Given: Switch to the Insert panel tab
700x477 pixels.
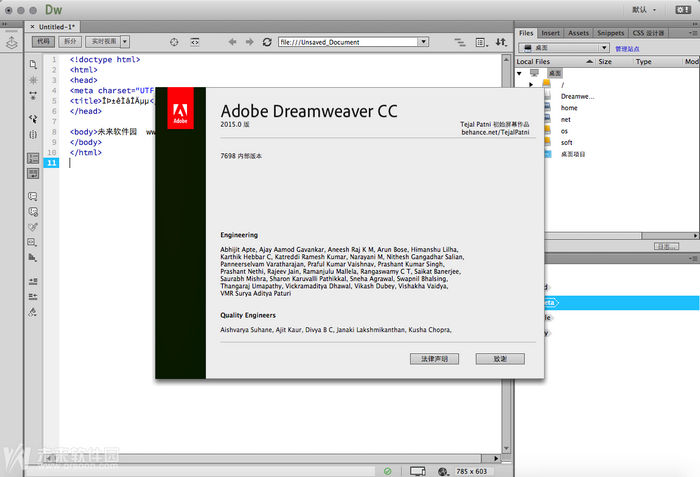Looking at the screenshot, I should coord(550,33).
